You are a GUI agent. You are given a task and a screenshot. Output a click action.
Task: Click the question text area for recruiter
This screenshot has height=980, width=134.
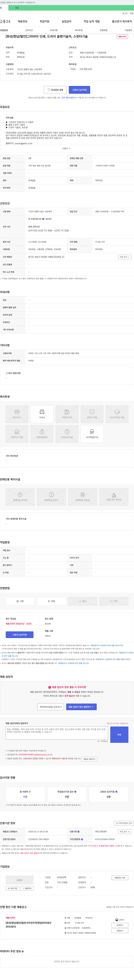(57, 733)
